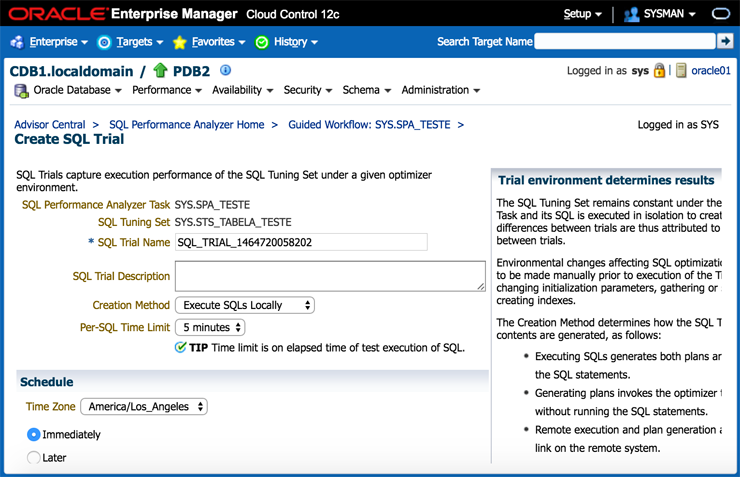Click the Favorites star icon

pyautogui.click(x=180, y=42)
